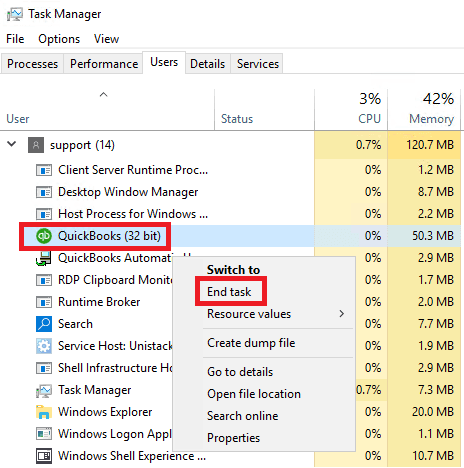The width and height of the screenshot is (464, 468).
Task: Click the Runtime Broker icon
Action: 44,302
